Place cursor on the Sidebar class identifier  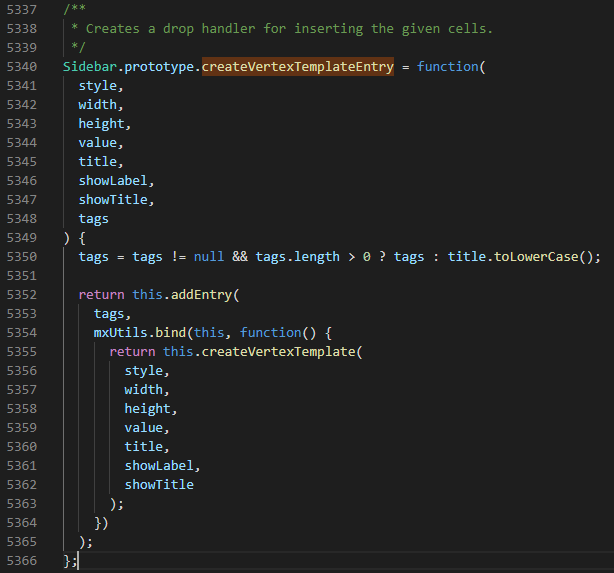pyautogui.click(x=90, y=67)
